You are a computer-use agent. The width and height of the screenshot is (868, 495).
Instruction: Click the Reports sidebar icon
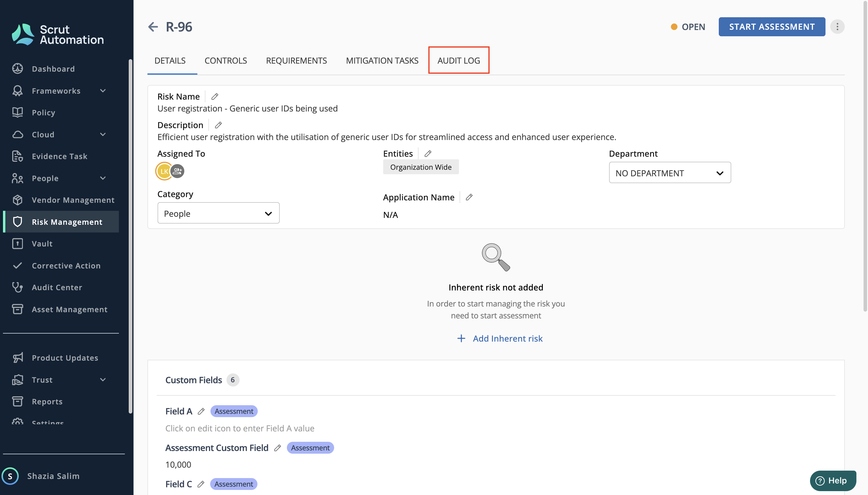[18, 401]
